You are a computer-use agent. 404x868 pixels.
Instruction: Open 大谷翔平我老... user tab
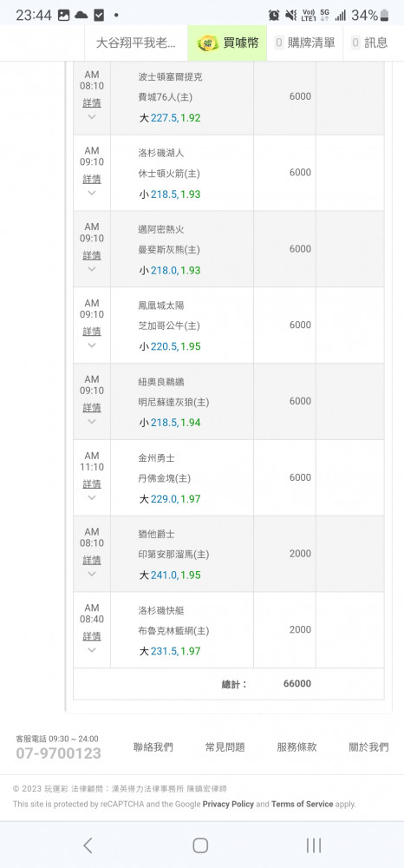tap(136, 43)
